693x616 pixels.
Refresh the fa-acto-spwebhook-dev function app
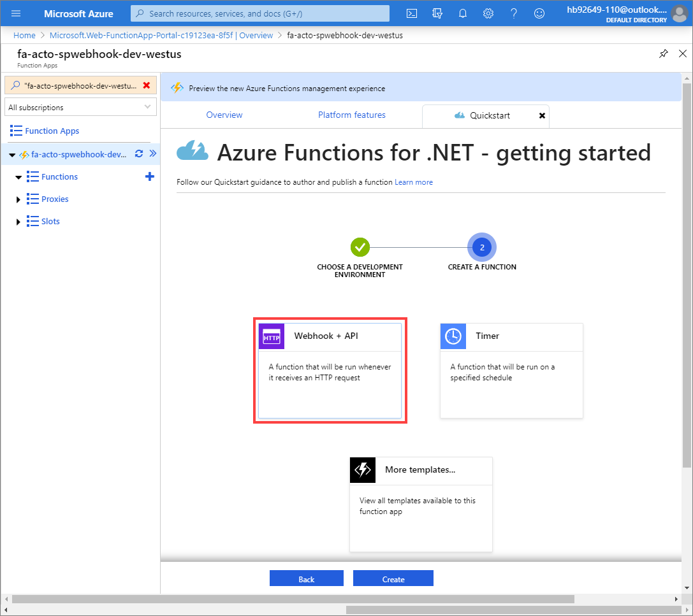click(x=139, y=154)
